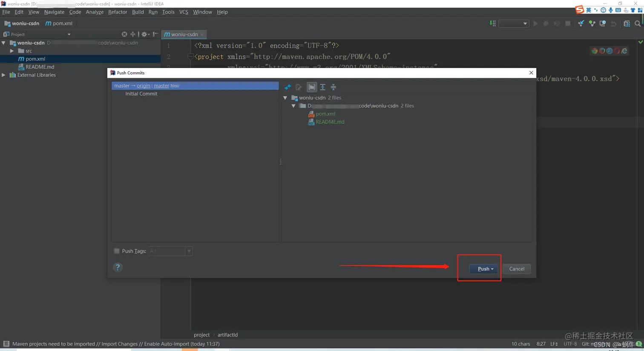Click the Edit Source icon in Push dialog
The height and width of the screenshot is (351, 644).
299,87
